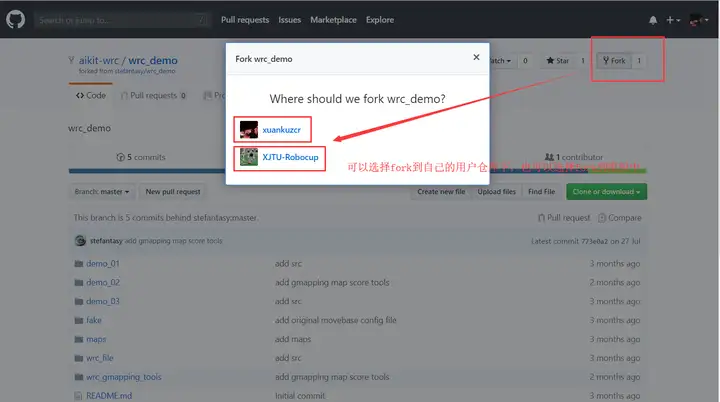
Task: Fork to the XJTU-Robocup organization
Action: point(290,157)
